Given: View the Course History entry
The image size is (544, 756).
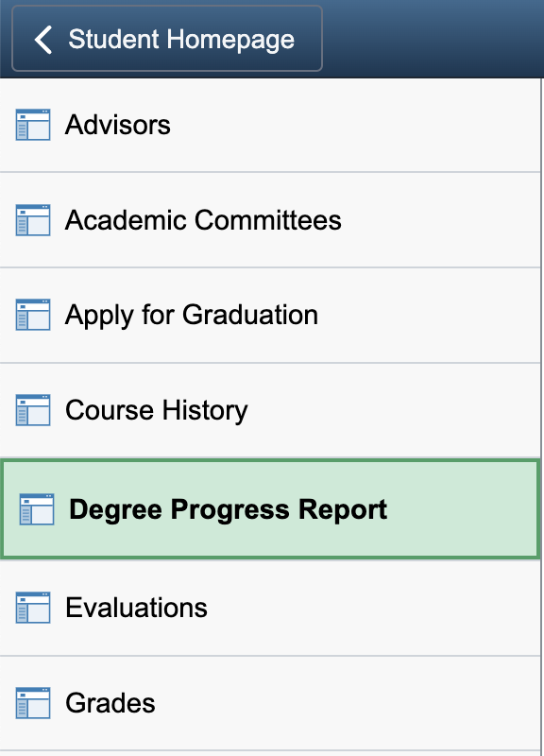Looking at the screenshot, I should tap(270, 410).
